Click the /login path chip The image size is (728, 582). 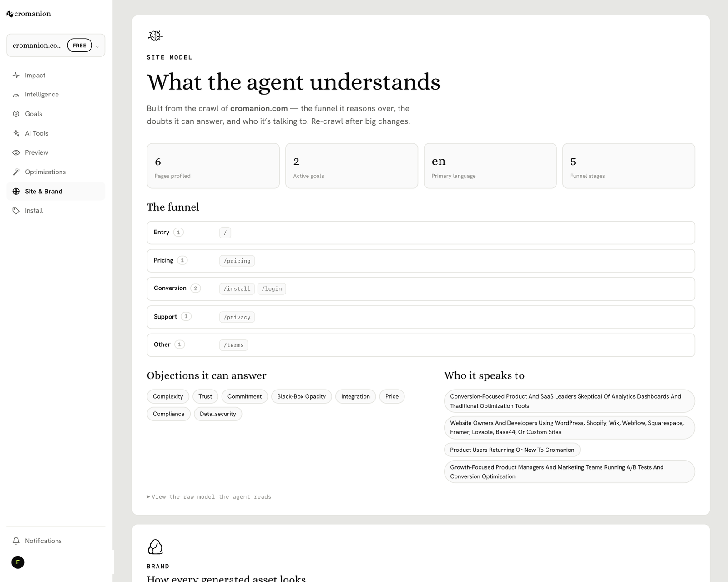272,289
